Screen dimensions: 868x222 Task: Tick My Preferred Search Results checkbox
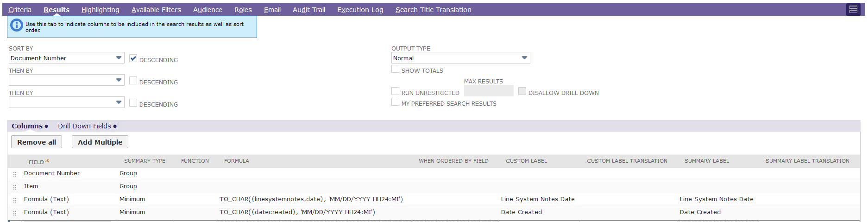point(395,102)
